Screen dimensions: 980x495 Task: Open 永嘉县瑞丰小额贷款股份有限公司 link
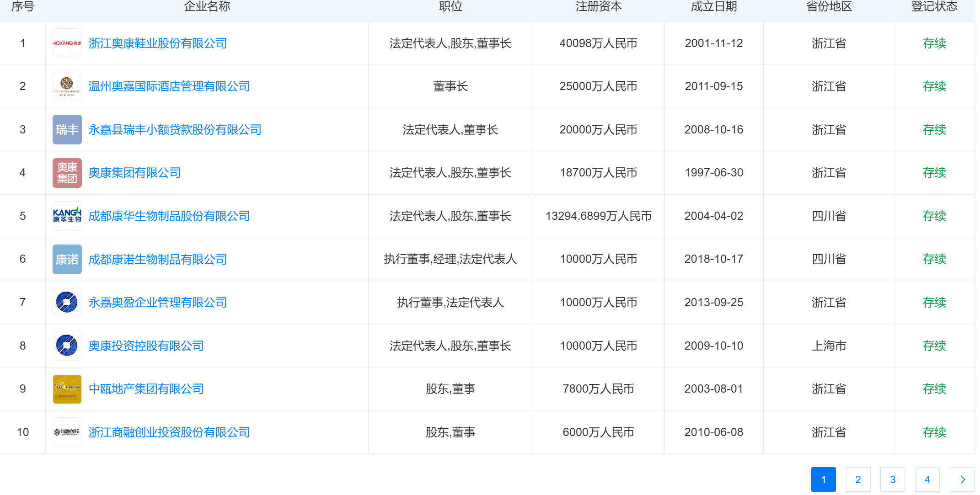175,130
